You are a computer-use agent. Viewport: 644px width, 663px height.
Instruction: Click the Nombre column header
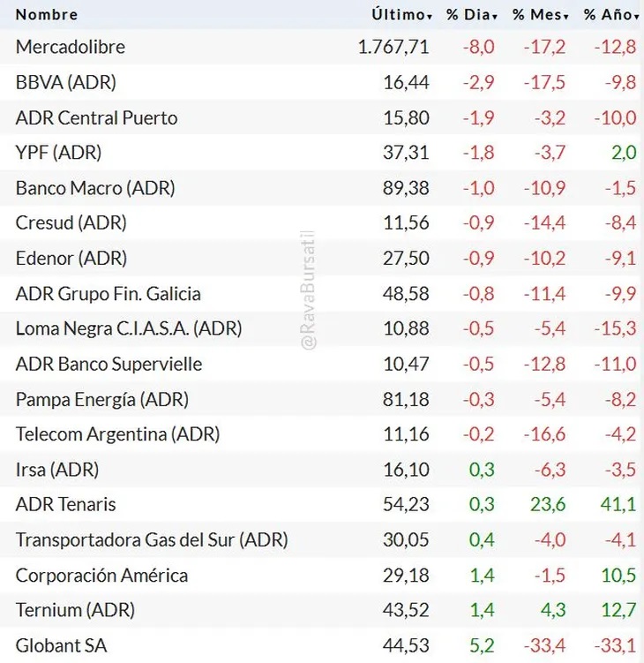tap(47, 15)
